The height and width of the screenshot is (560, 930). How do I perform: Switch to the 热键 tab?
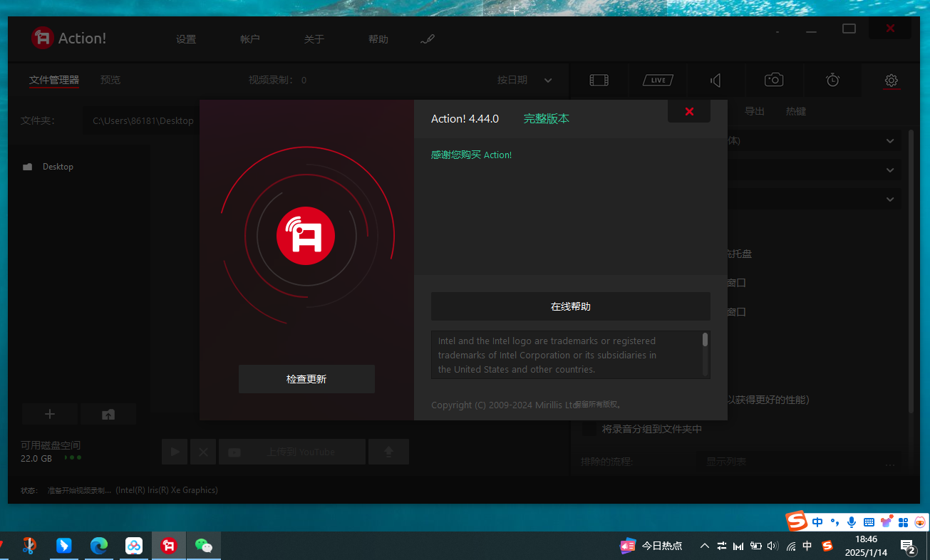pos(796,112)
